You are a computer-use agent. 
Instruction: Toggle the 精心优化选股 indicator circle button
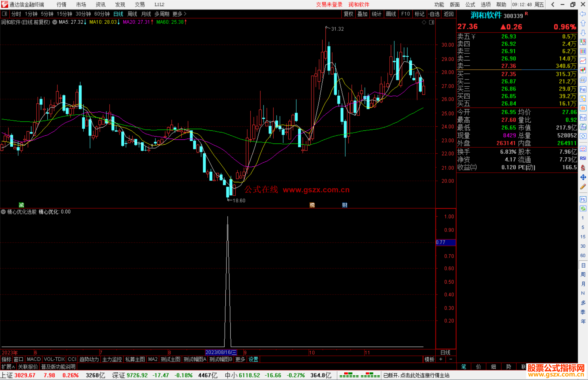pyautogui.click(x=3, y=212)
